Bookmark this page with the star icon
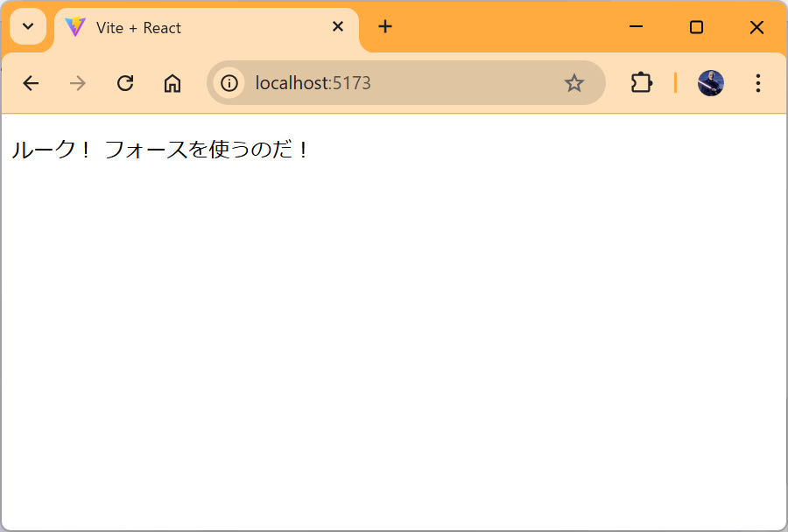 point(573,83)
